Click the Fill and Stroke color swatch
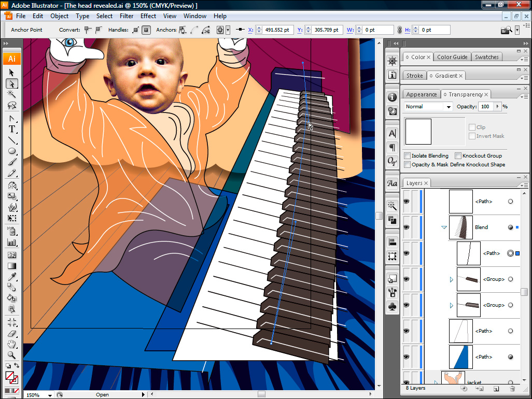The height and width of the screenshot is (399, 532). coord(11,377)
